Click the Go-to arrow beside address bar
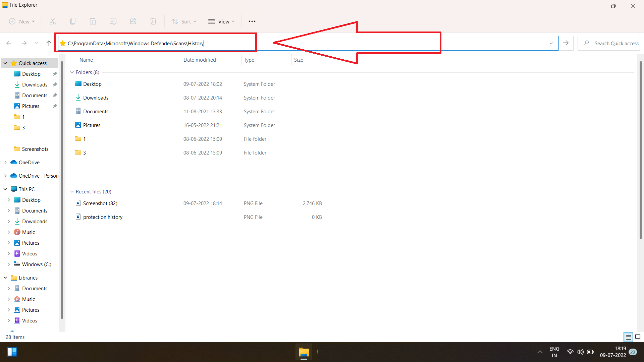This screenshot has width=644, height=362. [566, 43]
